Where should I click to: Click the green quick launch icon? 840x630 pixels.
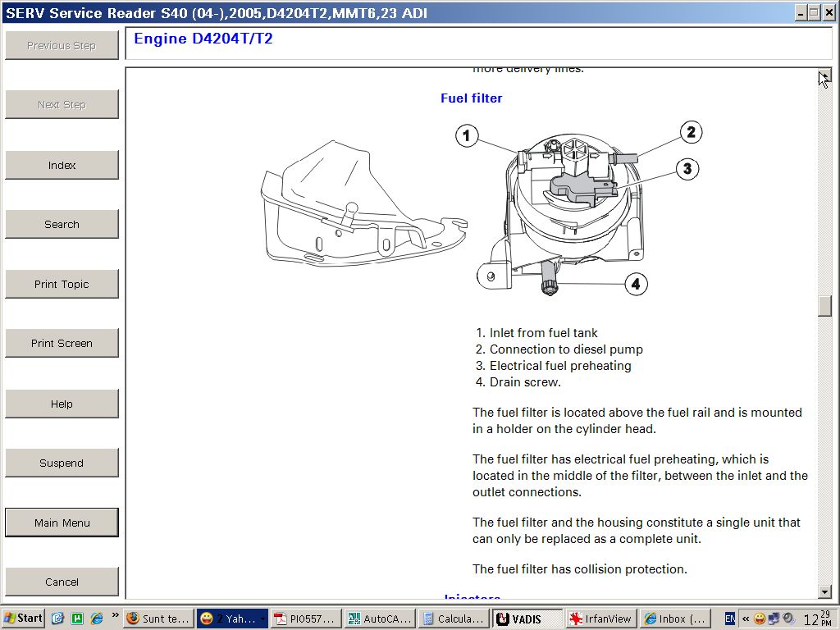coord(77,619)
